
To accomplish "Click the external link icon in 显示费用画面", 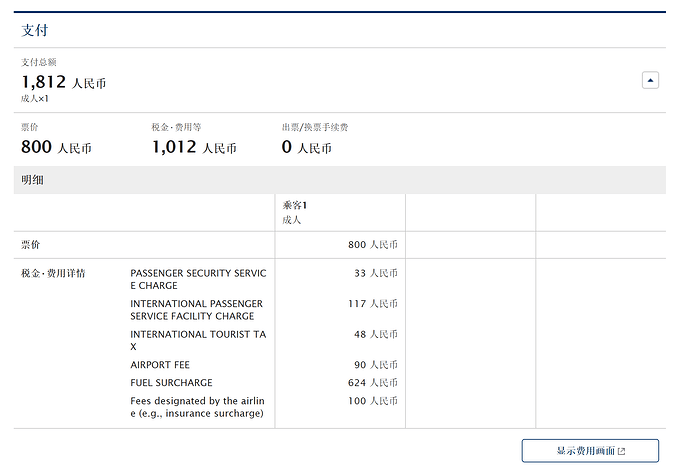I will click(622, 452).
